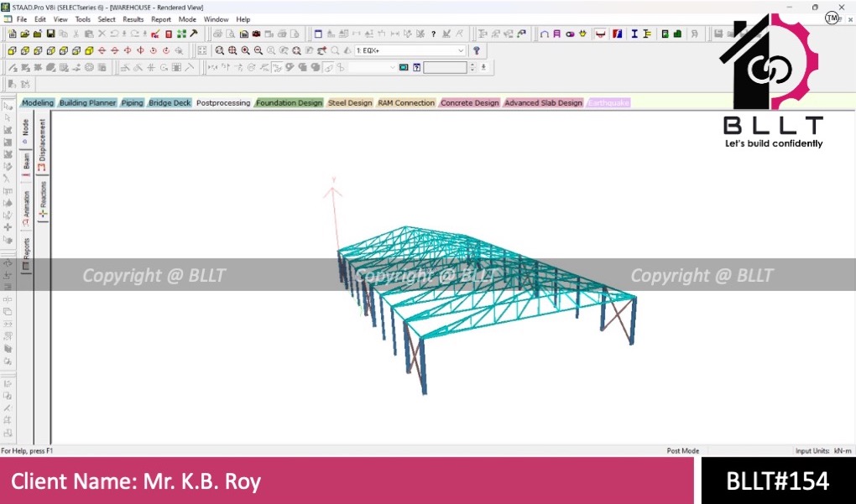Select the Postprocessing tab

pos(223,102)
